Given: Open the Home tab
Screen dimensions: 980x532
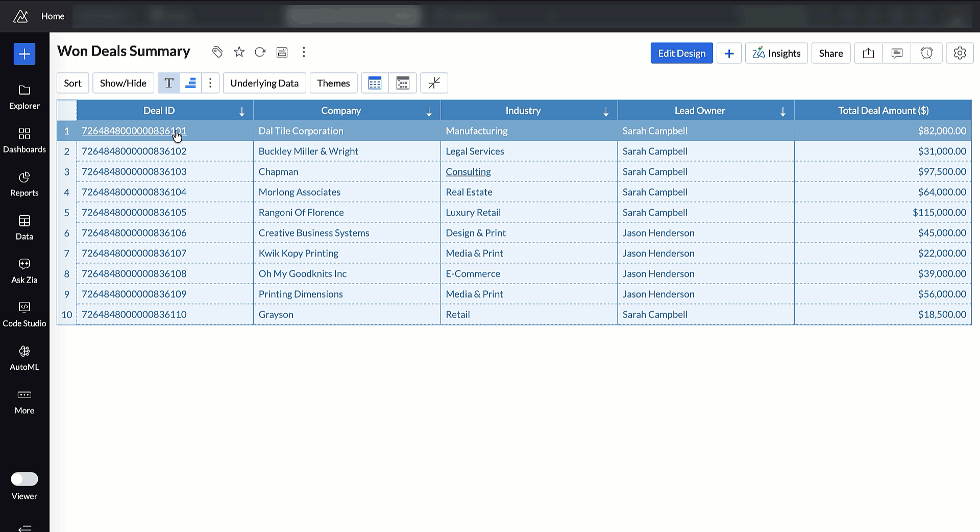Looking at the screenshot, I should 53,16.
